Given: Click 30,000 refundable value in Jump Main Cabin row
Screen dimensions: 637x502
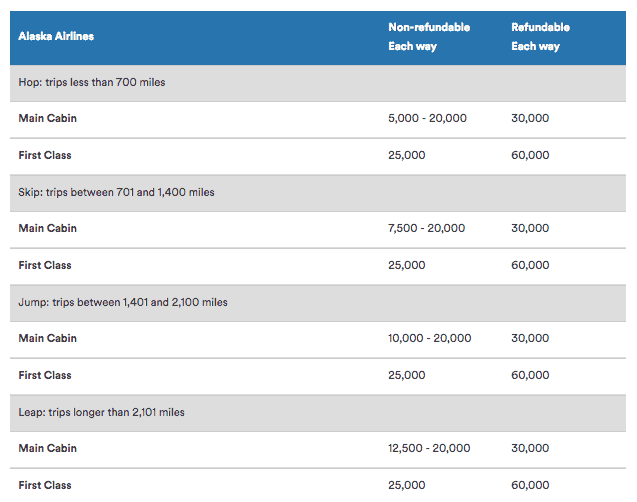Looking at the screenshot, I should [x=530, y=338].
